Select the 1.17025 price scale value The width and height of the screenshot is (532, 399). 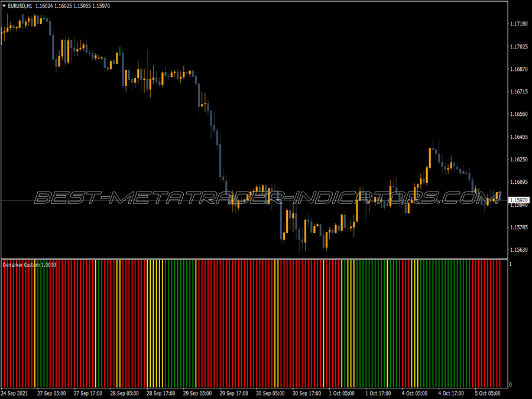[x=519, y=47]
